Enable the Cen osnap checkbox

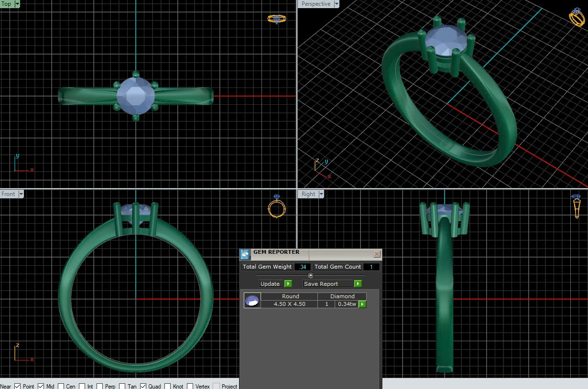coord(61,386)
